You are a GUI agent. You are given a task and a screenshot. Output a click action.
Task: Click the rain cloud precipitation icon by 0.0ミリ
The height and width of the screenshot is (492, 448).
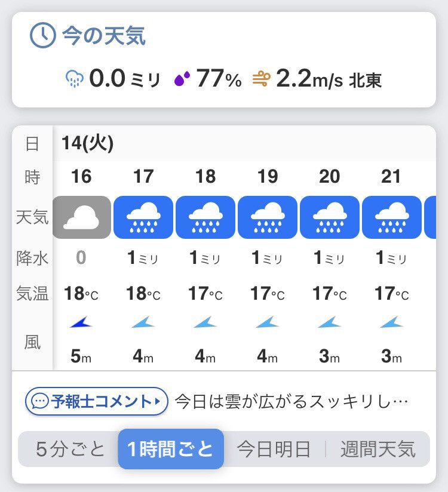click(75, 79)
